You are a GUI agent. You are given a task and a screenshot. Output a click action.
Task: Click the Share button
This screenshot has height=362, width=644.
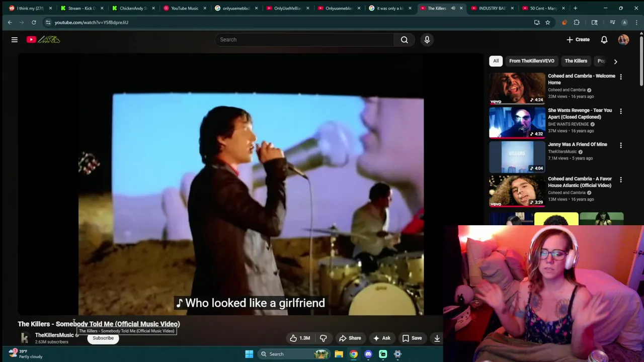[x=350, y=338]
